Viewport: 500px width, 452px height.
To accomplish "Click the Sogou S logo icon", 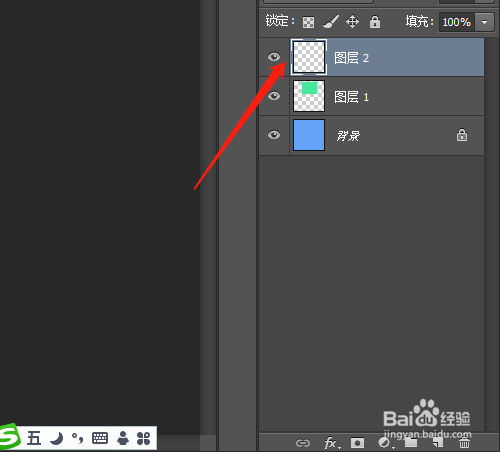I will click(9, 436).
